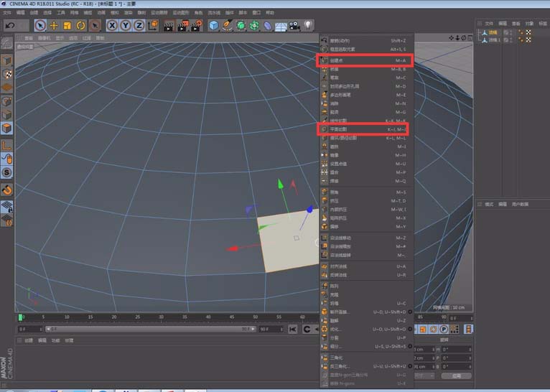This screenshot has height=392, width=550.
Task: Open the 文件 menu in the menu bar
Action: [7, 12]
